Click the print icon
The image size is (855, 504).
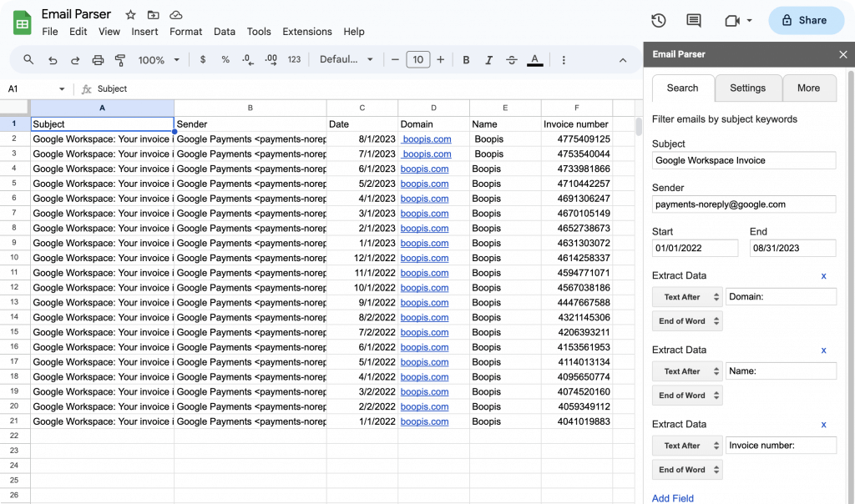pyautogui.click(x=98, y=60)
